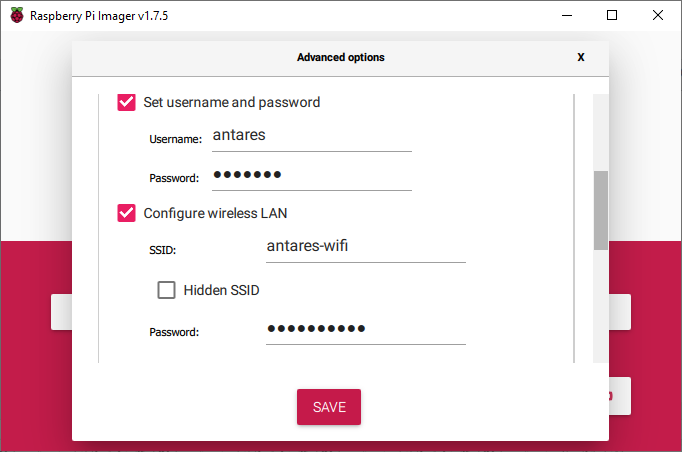682x452 pixels.
Task: Click the Advanced options dialog title
Action: pyautogui.click(x=340, y=58)
